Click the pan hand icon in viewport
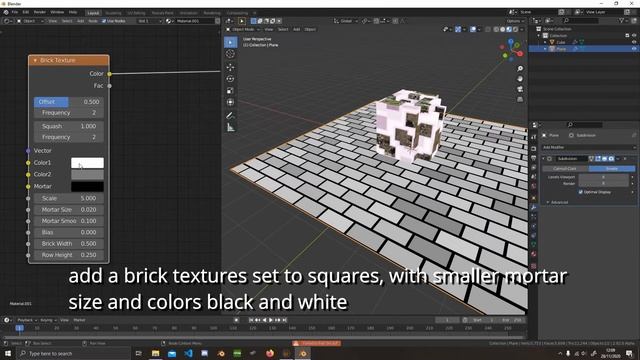Viewport: 640px width, 360px height. (520, 79)
